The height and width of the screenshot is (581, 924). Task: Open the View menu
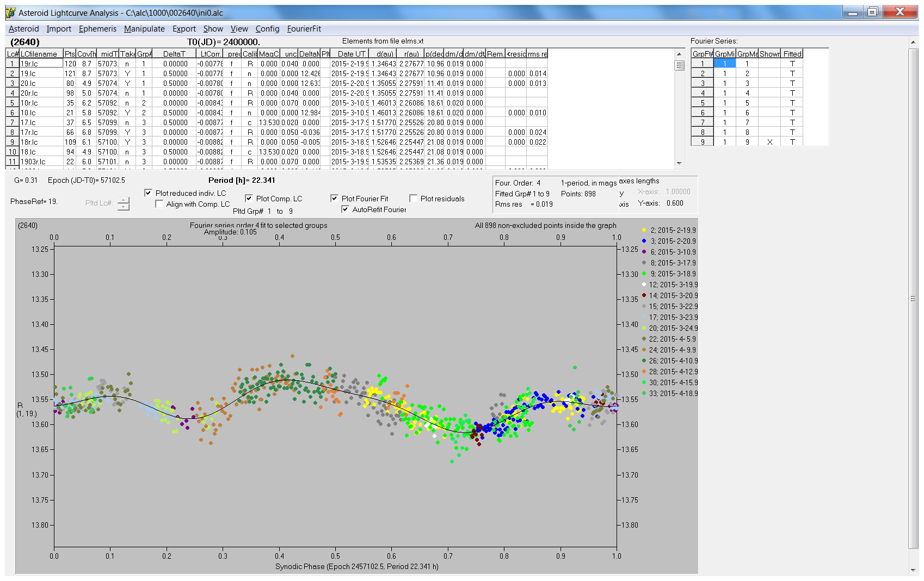239,29
